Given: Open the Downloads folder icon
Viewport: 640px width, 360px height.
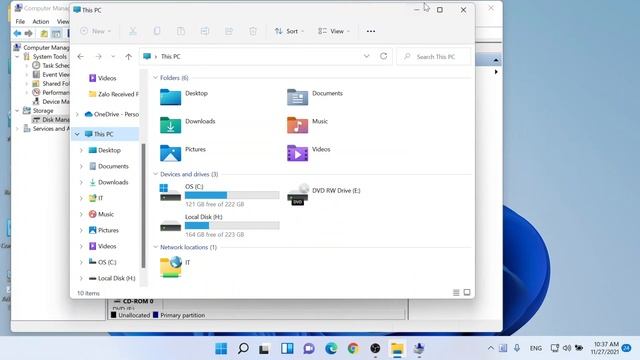Looking at the screenshot, I should coord(170,125).
